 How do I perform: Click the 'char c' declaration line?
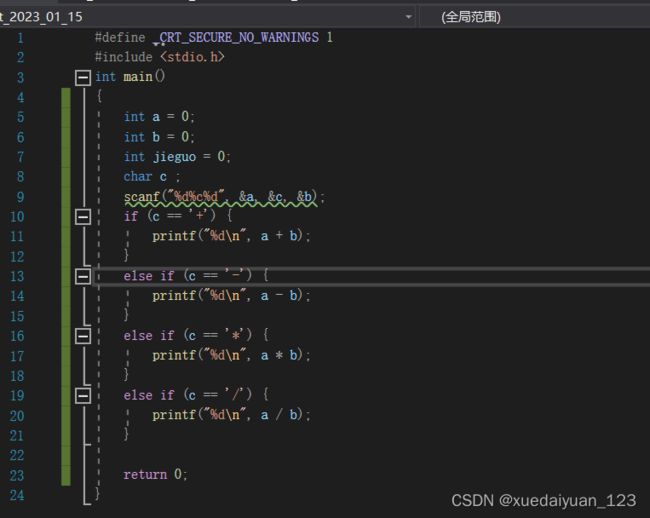coord(152,177)
